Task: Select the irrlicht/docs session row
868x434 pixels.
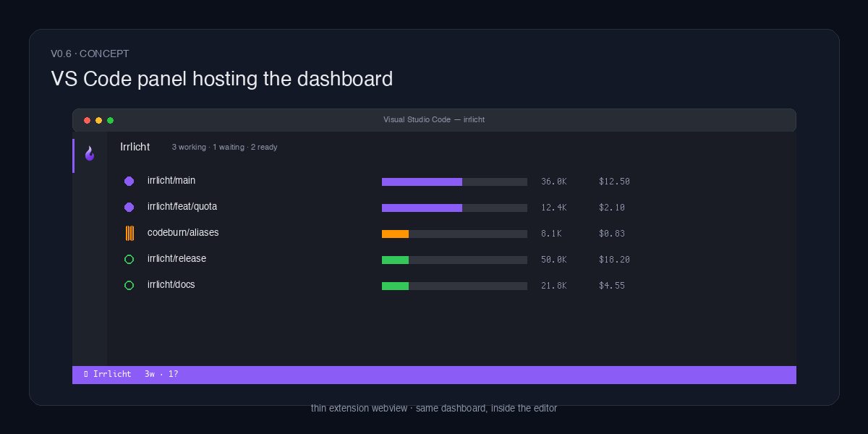Action: pos(451,286)
